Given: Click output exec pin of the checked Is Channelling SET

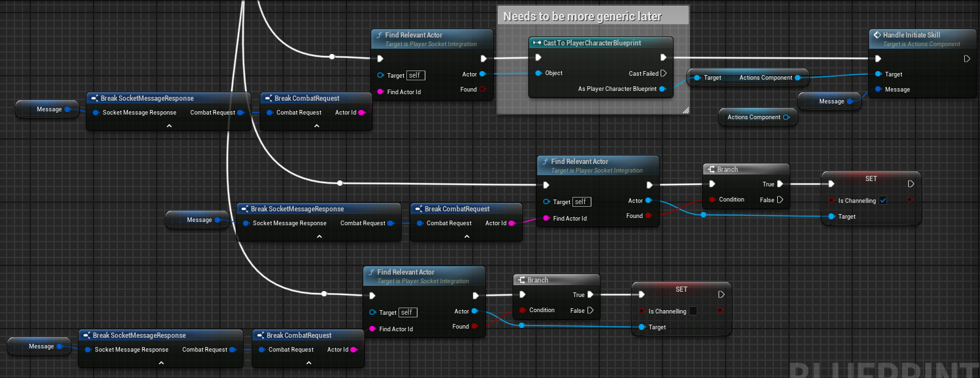Looking at the screenshot, I should 911,184.
